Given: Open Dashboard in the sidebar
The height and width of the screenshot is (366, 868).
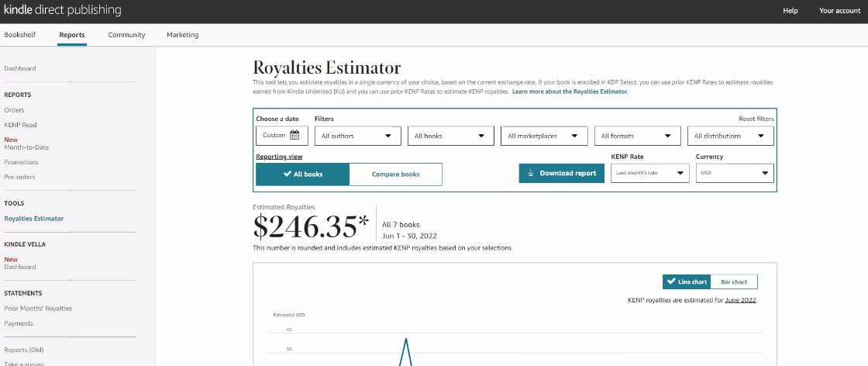Looking at the screenshot, I should (x=20, y=69).
